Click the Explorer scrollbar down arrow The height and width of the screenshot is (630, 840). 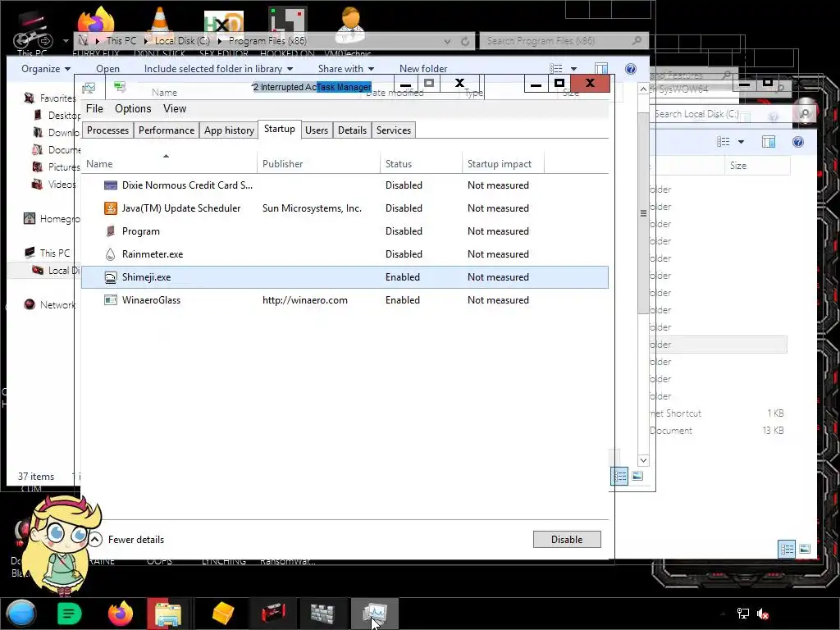coord(643,460)
